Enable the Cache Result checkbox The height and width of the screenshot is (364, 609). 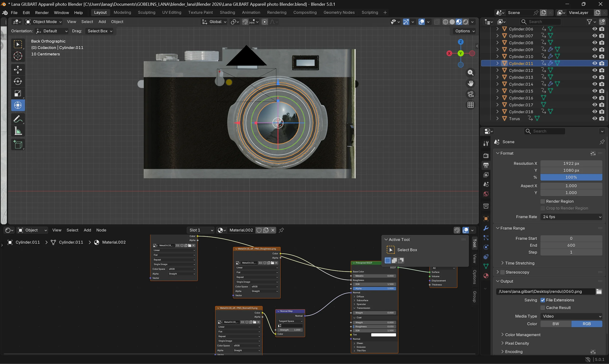pyautogui.click(x=543, y=308)
